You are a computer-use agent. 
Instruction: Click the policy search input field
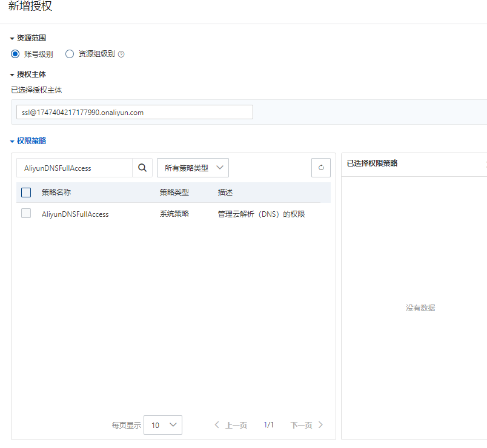[74, 168]
